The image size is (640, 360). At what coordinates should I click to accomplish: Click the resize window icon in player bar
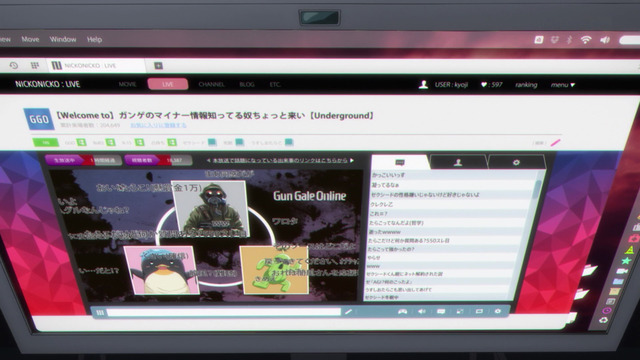(x=460, y=311)
